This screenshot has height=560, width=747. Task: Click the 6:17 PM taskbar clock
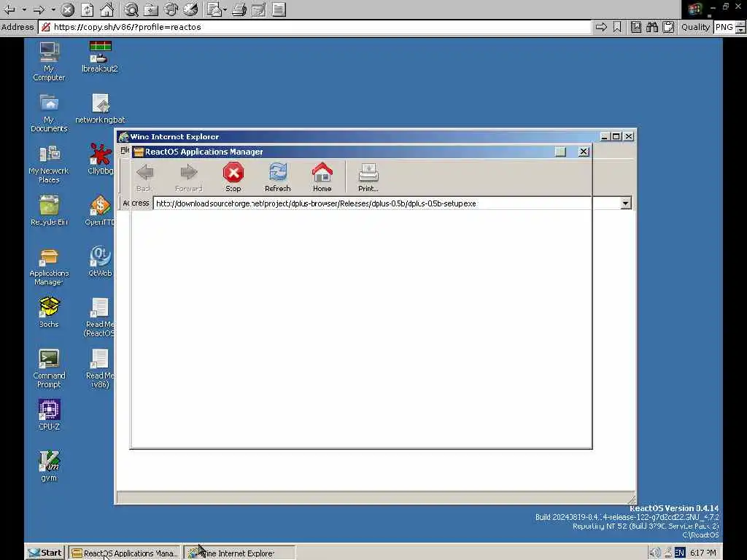pyautogui.click(x=703, y=553)
